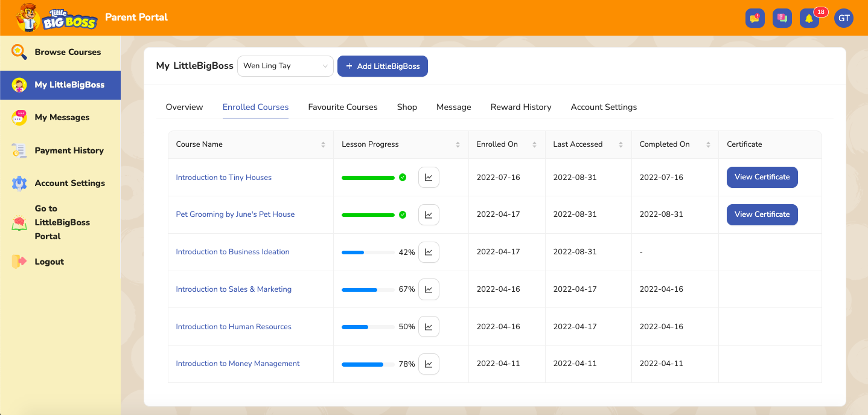Select the Enrolled Courses tab
Viewport: 868px width, 415px height.
(x=255, y=107)
